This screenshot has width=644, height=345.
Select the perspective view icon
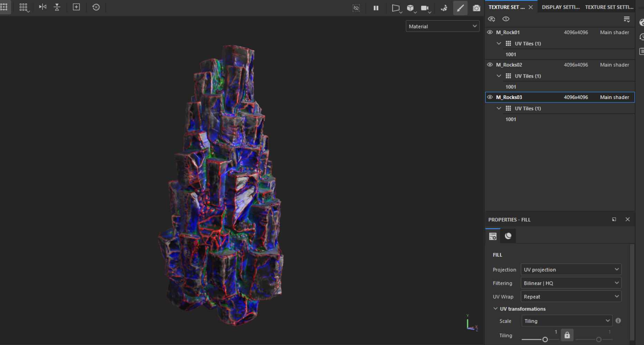[396, 8]
